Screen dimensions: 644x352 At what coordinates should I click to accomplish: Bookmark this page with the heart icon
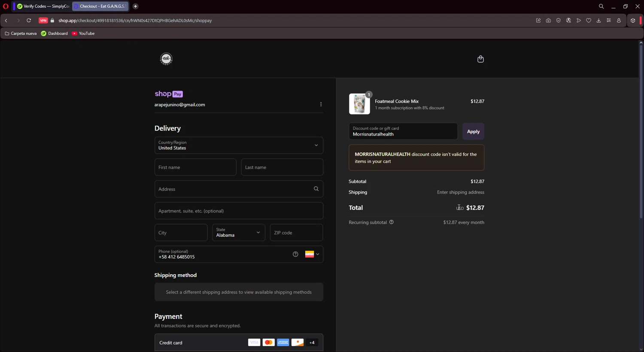589,21
